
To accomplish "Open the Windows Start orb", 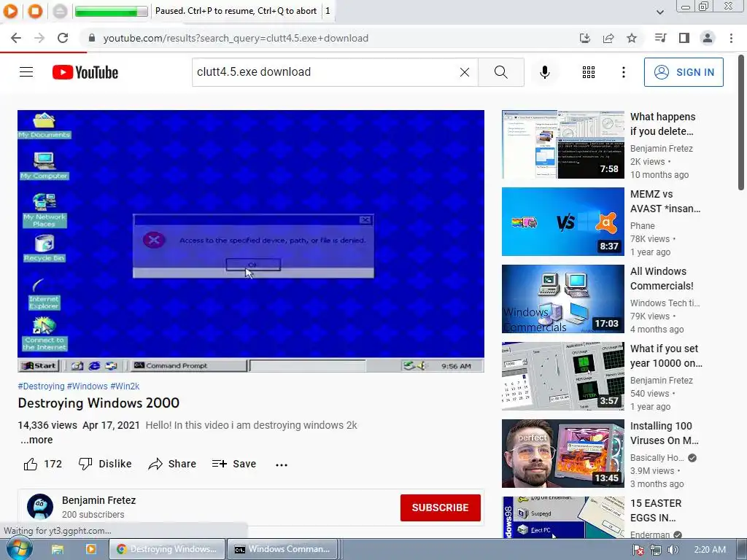I will click(19, 549).
